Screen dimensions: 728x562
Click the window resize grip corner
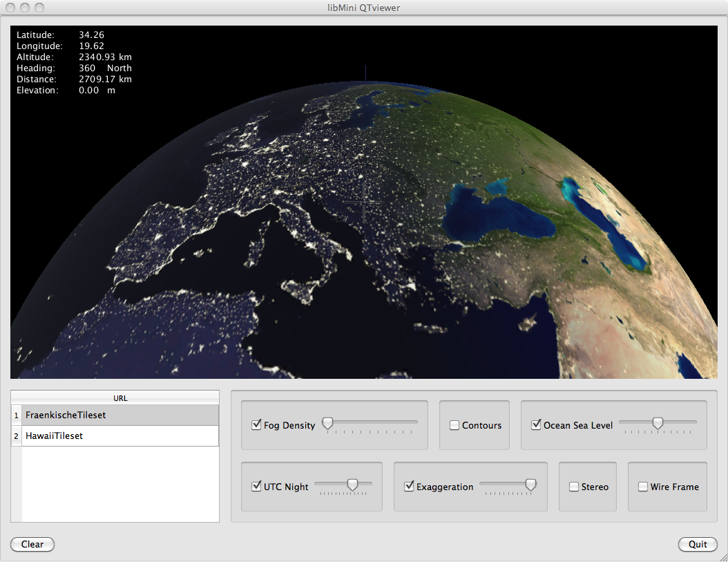[x=723, y=557]
